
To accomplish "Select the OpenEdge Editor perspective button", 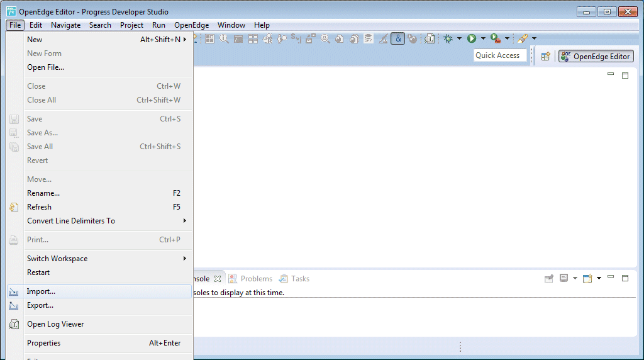I will (x=596, y=56).
